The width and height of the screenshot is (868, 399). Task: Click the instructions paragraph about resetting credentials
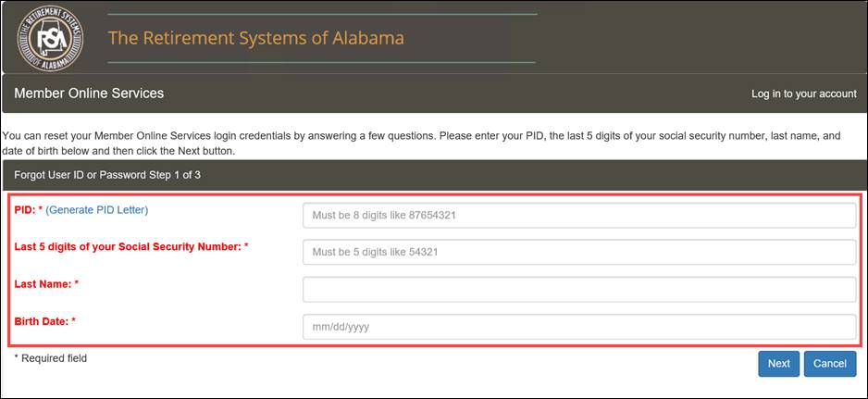click(x=422, y=143)
